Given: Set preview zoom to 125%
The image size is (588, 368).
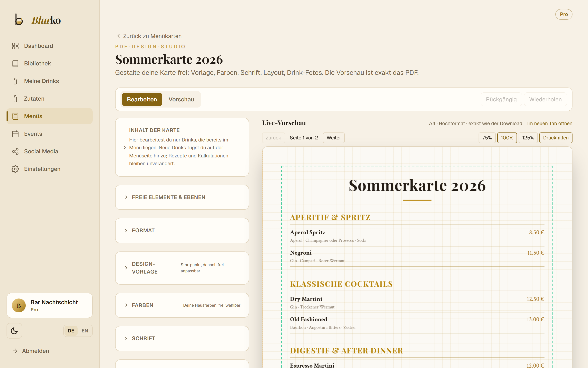Looking at the screenshot, I should (x=528, y=138).
